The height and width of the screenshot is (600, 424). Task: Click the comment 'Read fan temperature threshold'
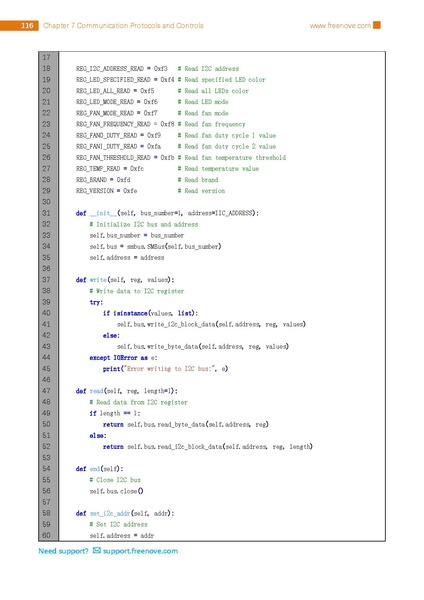point(232,157)
